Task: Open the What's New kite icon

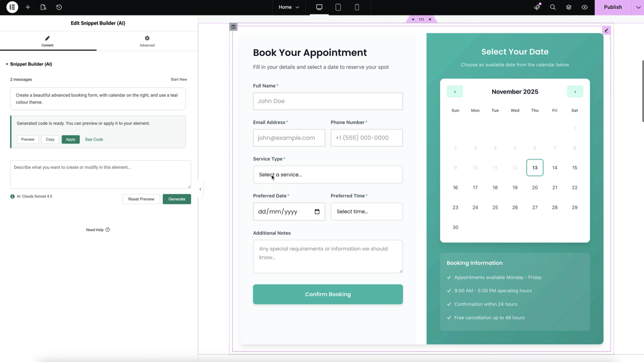Action: (x=537, y=7)
